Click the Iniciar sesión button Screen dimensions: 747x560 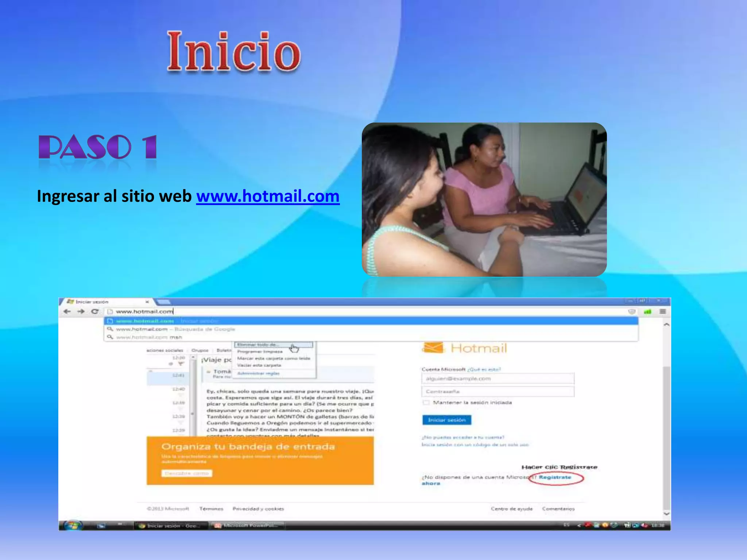446,420
